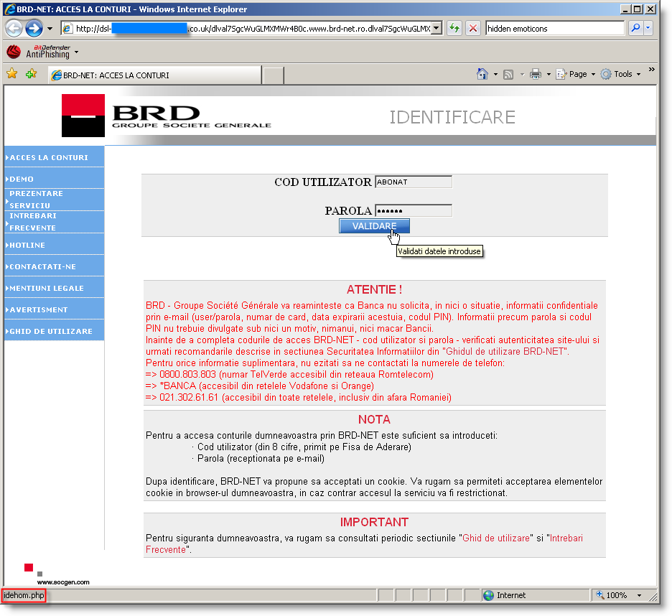Click the Internet zone globe icon
The image size is (672, 616).
pyautogui.click(x=488, y=595)
